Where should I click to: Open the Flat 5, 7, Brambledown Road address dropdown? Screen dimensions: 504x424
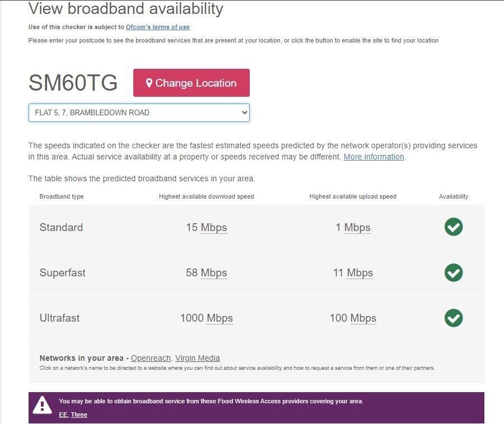coord(139,112)
